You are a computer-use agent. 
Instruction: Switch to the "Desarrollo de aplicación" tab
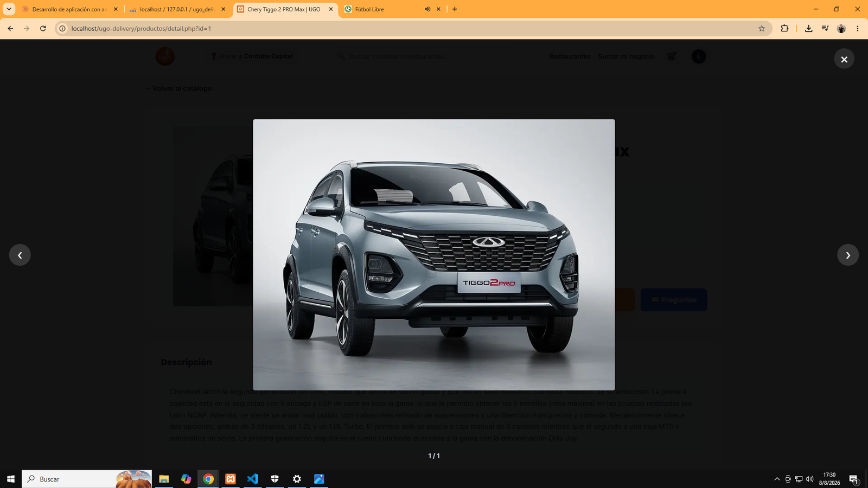[69, 9]
